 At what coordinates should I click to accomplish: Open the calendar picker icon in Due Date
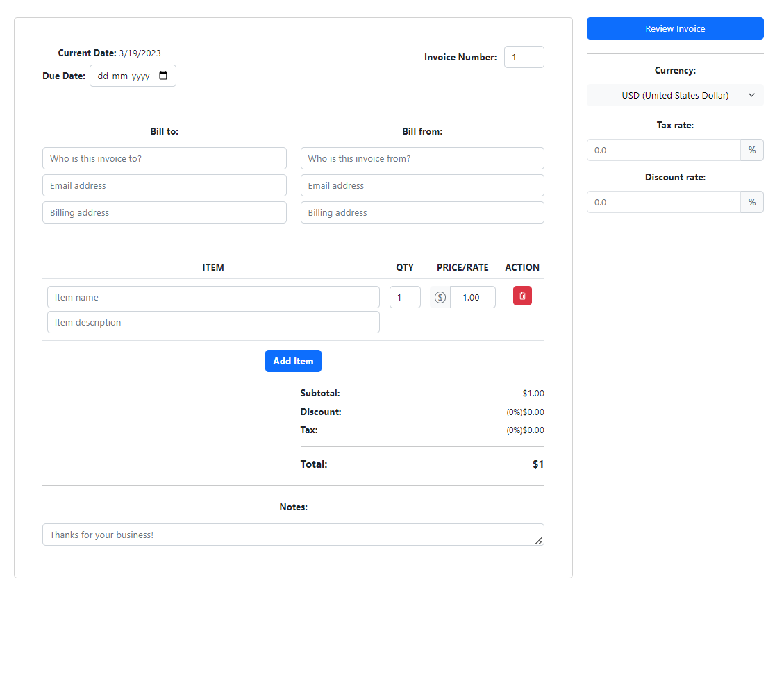163,76
